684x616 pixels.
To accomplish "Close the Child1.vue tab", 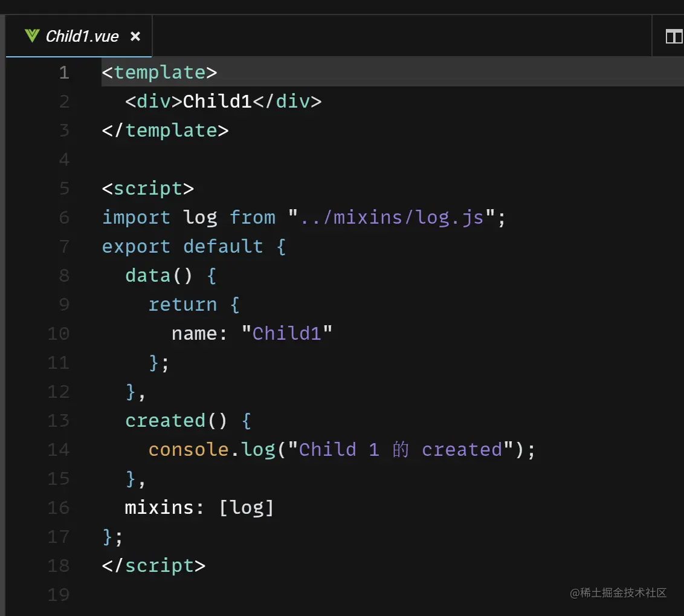I will point(135,36).
